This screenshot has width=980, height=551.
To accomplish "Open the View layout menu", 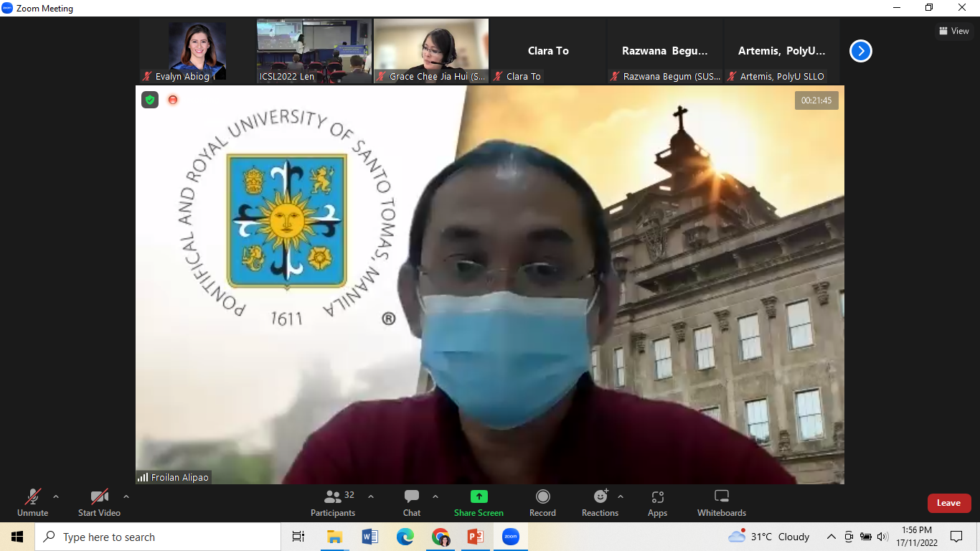I will pos(954,31).
